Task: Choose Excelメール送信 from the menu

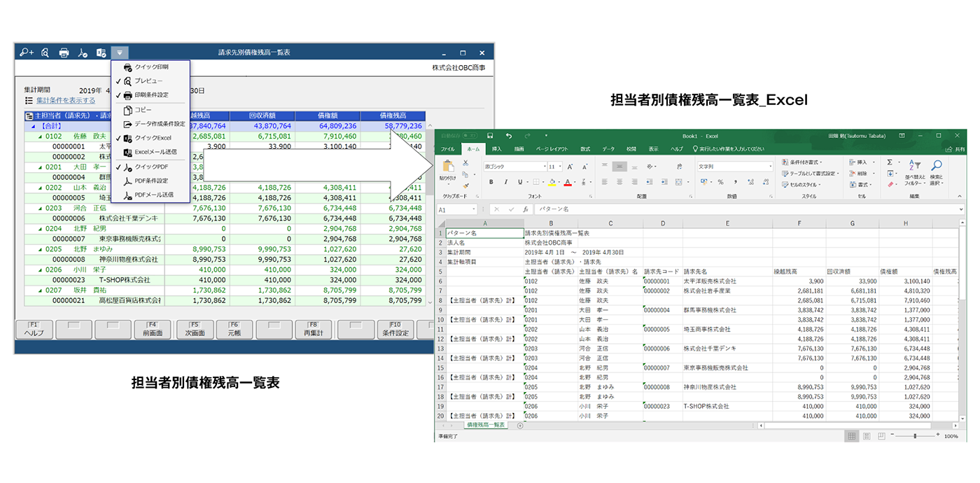Action: (x=150, y=152)
